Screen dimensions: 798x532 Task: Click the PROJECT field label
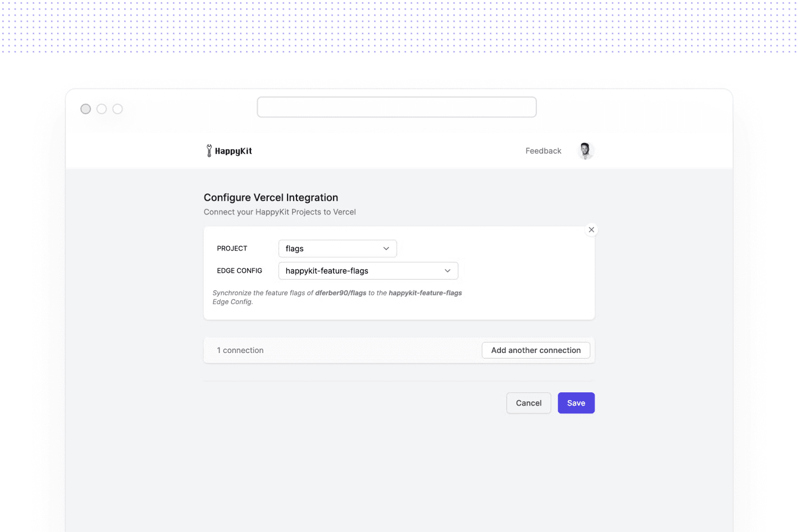[x=232, y=249]
